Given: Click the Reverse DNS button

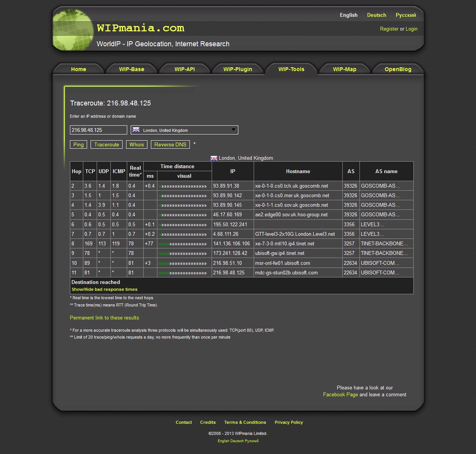Looking at the screenshot, I should (170, 144).
